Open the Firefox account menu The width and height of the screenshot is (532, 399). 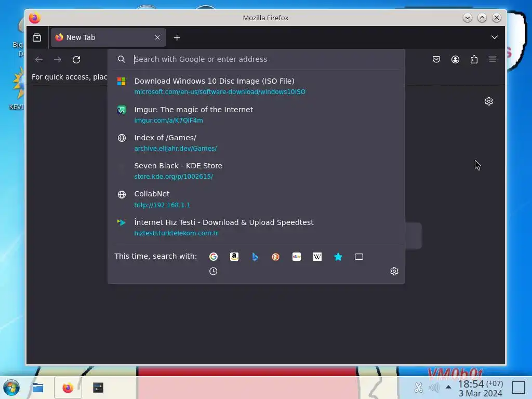(455, 60)
